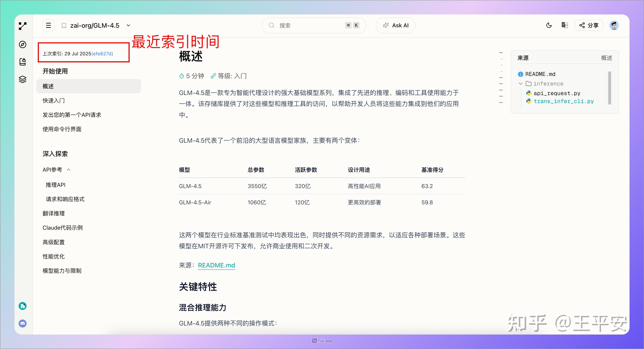Open the README.md source link
The height and width of the screenshot is (349, 644).
click(x=216, y=265)
